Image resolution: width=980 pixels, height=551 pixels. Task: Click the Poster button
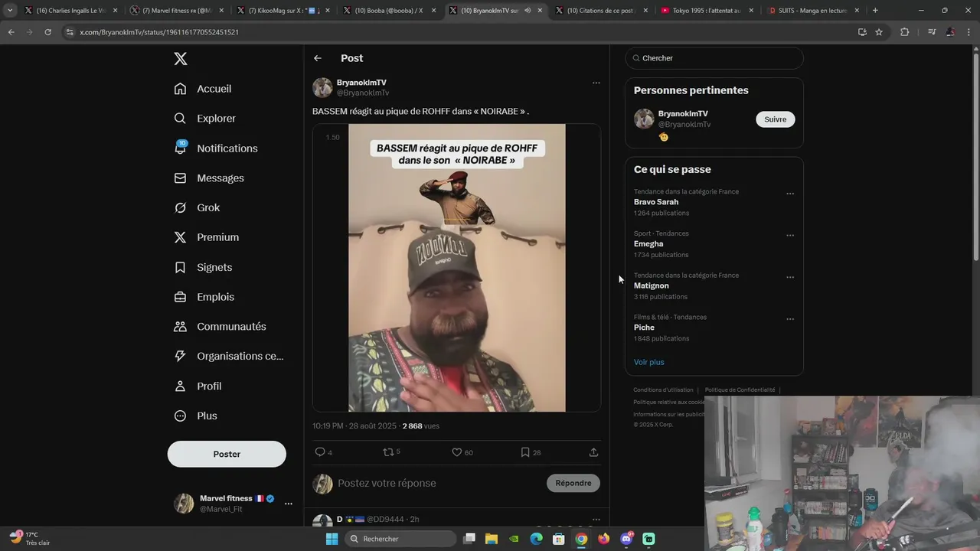click(227, 454)
